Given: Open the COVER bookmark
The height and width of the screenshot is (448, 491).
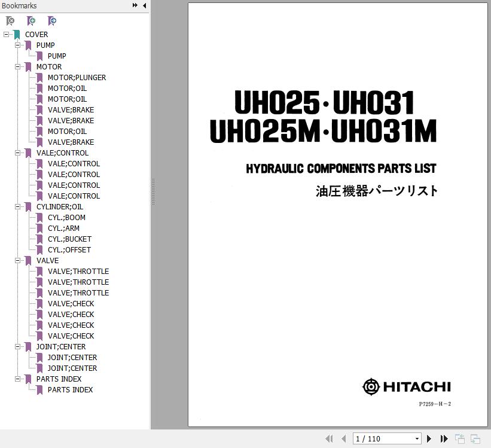Looking at the screenshot, I should pos(36,35).
